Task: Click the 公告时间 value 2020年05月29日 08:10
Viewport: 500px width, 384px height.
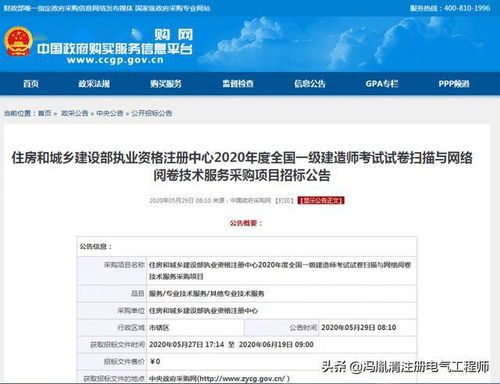Action: [x=359, y=328]
